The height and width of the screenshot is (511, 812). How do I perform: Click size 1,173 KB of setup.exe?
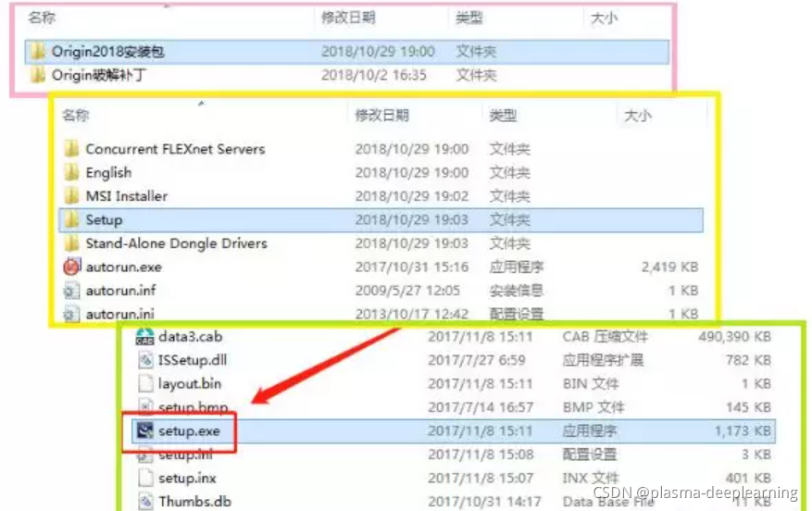(743, 430)
